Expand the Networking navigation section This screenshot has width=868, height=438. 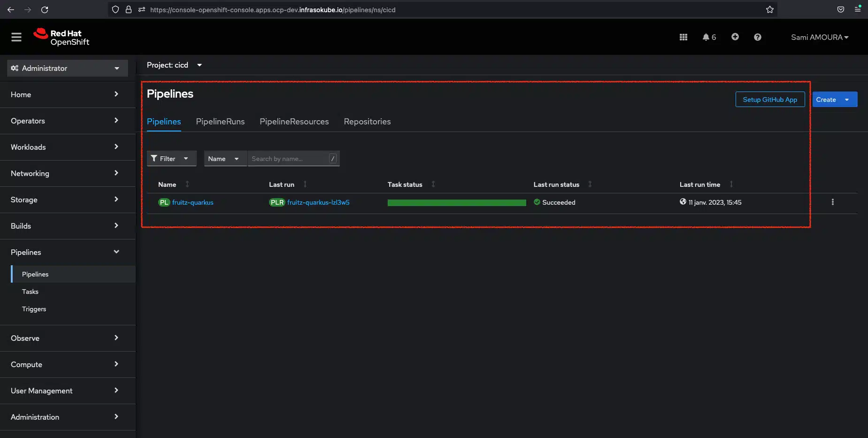click(x=68, y=173)
